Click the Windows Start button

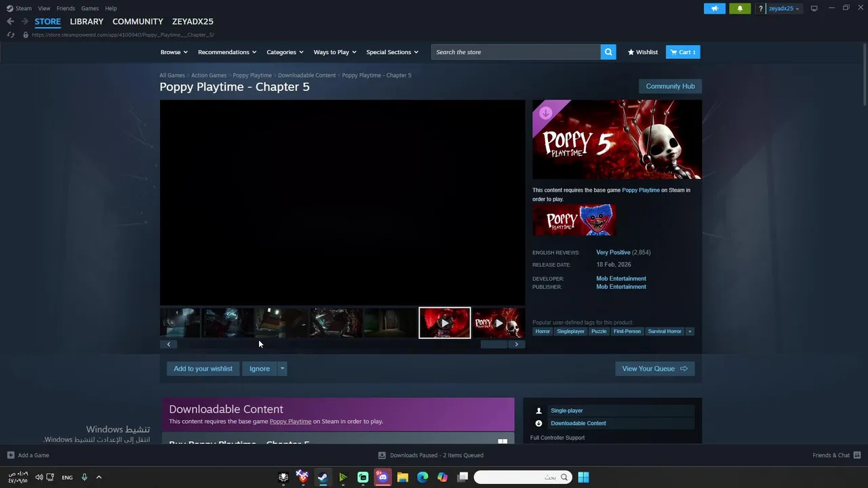click(x=583, y=477)
